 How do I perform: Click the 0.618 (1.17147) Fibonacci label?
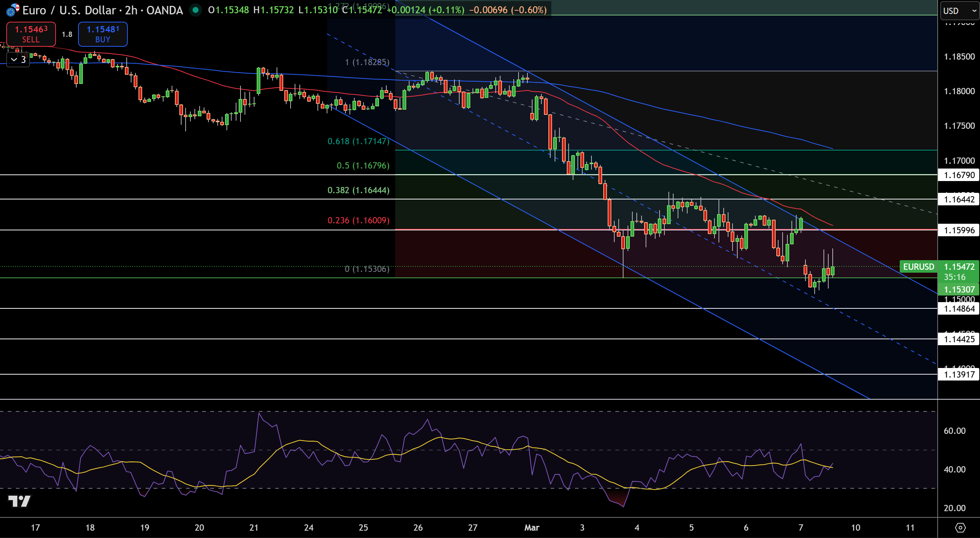358,141
